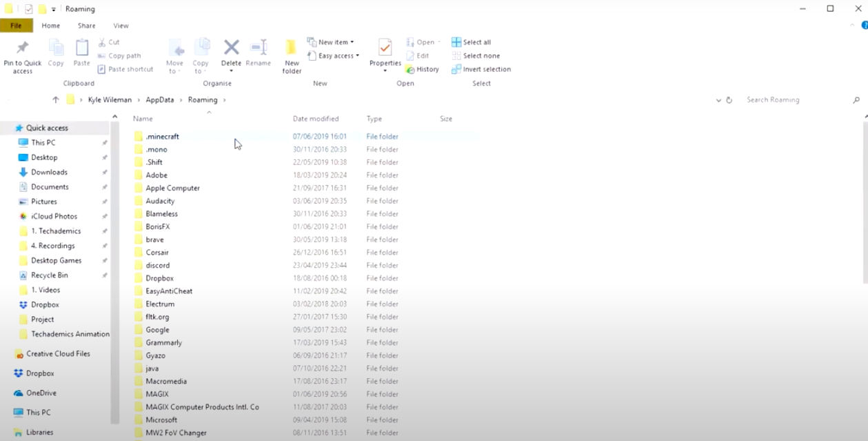Image resolution: width=868 pixels, height=441 pixels.
Task: Open iCloud Photos in the navigation pane
Action: point(54,216)
